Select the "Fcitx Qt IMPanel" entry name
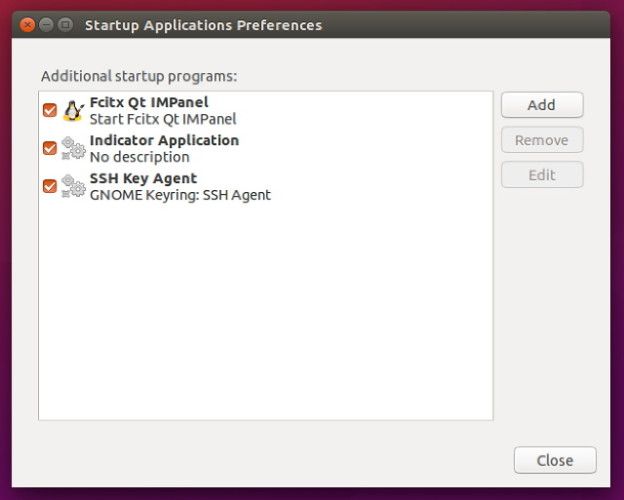 tap(149, 102)
